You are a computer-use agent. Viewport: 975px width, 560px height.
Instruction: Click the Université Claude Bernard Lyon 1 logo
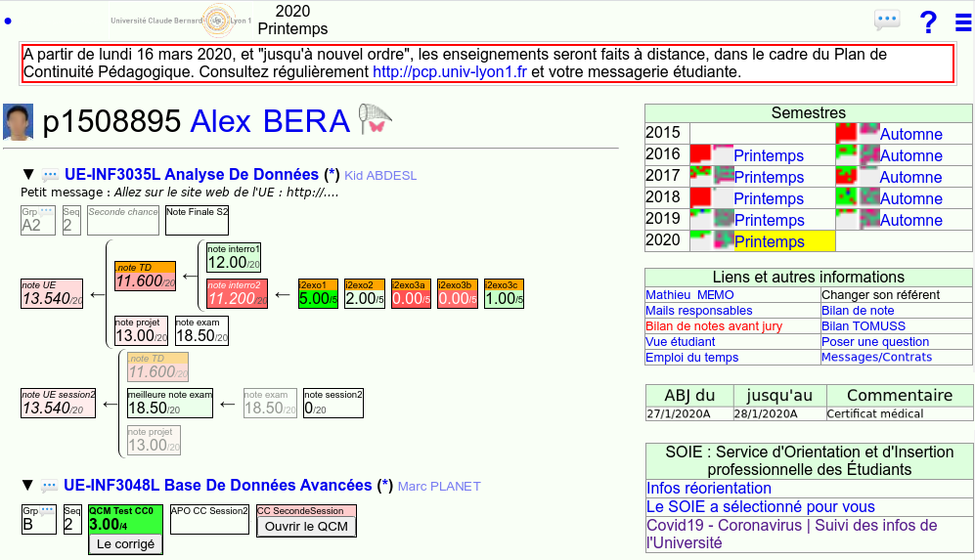181,20
